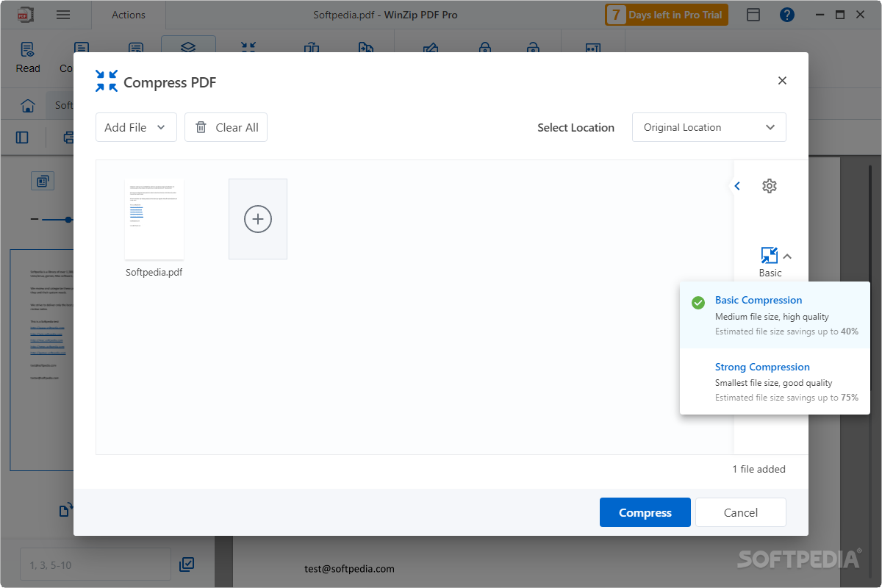
Task: Select Strong Compression option
Action: coord(775,381)
